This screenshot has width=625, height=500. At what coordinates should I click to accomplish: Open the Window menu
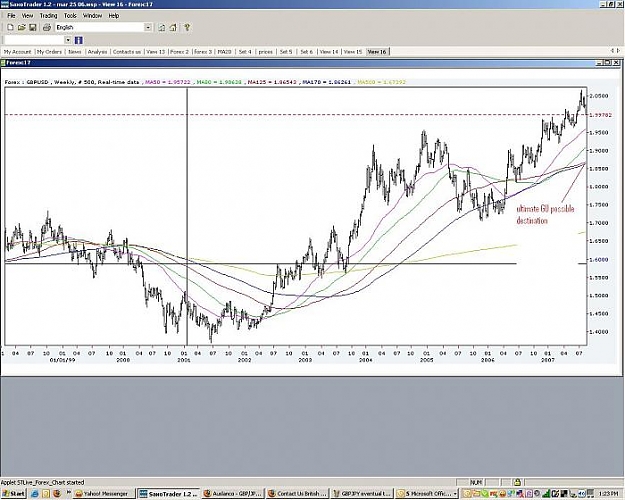[x=92, y=16]
